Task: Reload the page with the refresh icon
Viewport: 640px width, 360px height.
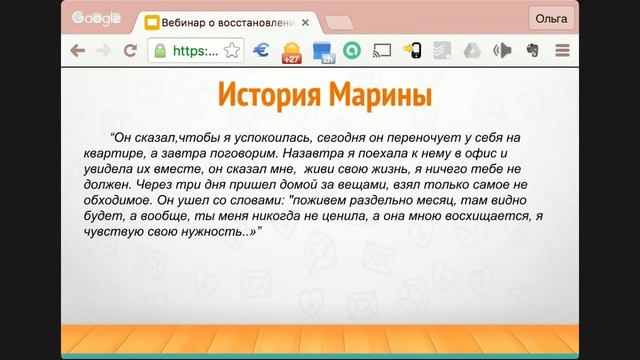Action: coord(130,51)
